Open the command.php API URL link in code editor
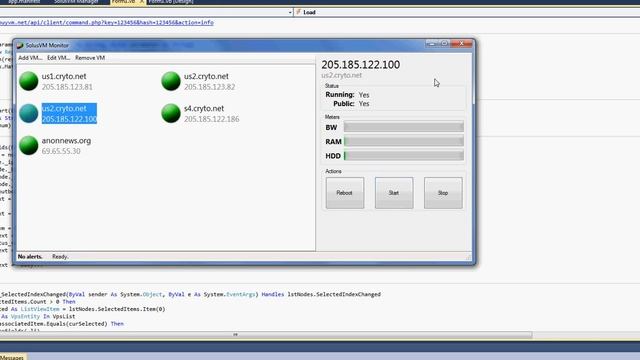The height and width of the screenshot is (360, 640). [x=107, y=22]
